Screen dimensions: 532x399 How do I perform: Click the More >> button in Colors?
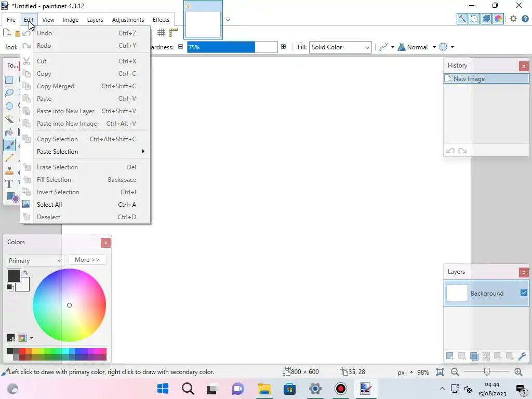[x=87, y=260]
